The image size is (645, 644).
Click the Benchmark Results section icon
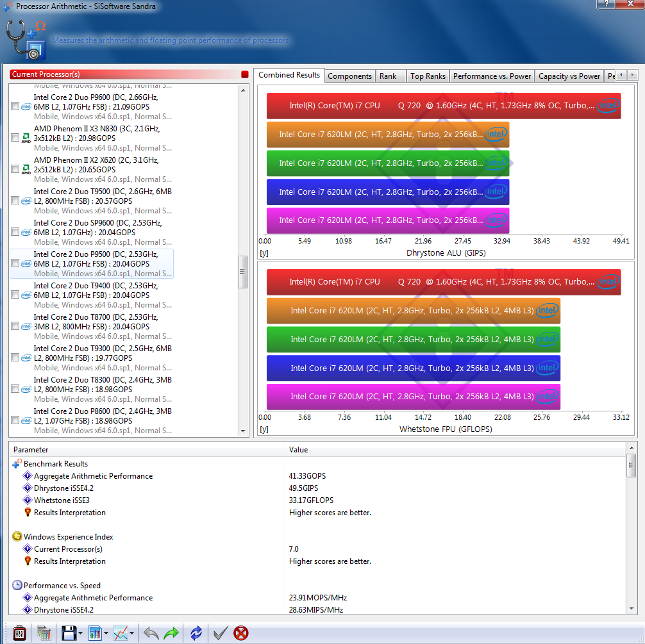pyautogui.click(x=17, y=463)
